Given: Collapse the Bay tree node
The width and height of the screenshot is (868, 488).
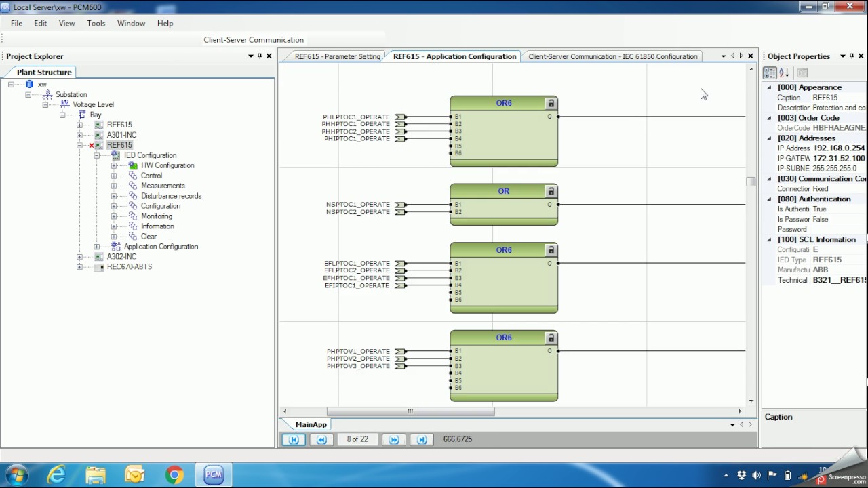Looking at the screenshot, I should (x=62, y=115).
